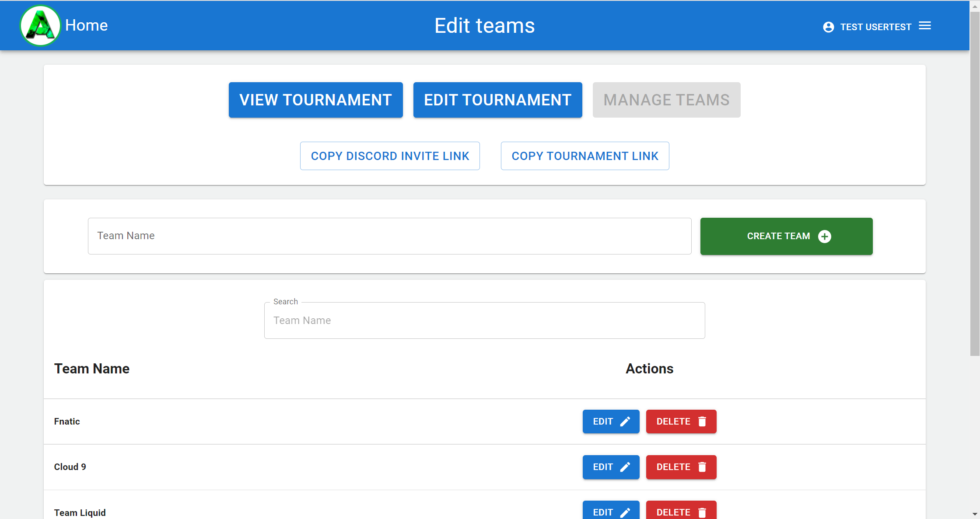
Task: Click the green A logo icon
Action: tap(40, 25)
